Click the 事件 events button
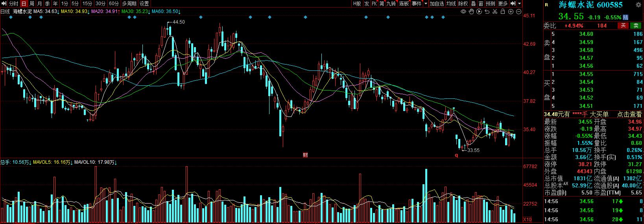The image size is (644, 224). click(417, 4)
